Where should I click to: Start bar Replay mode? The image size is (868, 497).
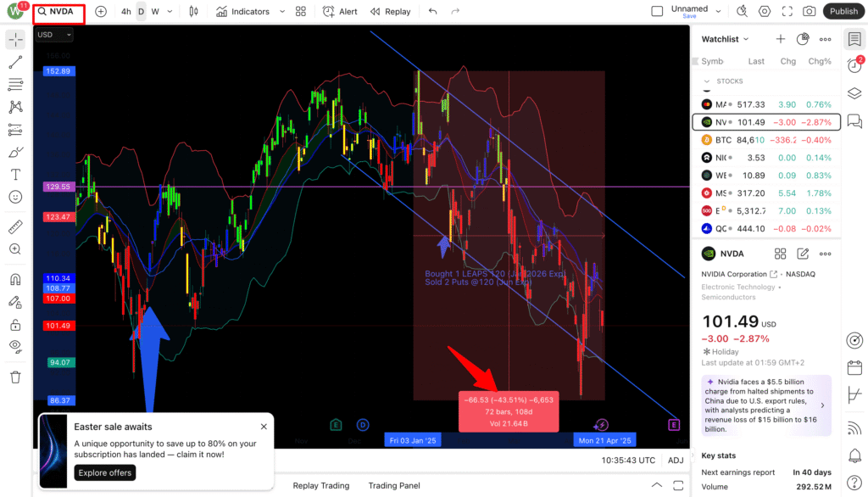390,12
